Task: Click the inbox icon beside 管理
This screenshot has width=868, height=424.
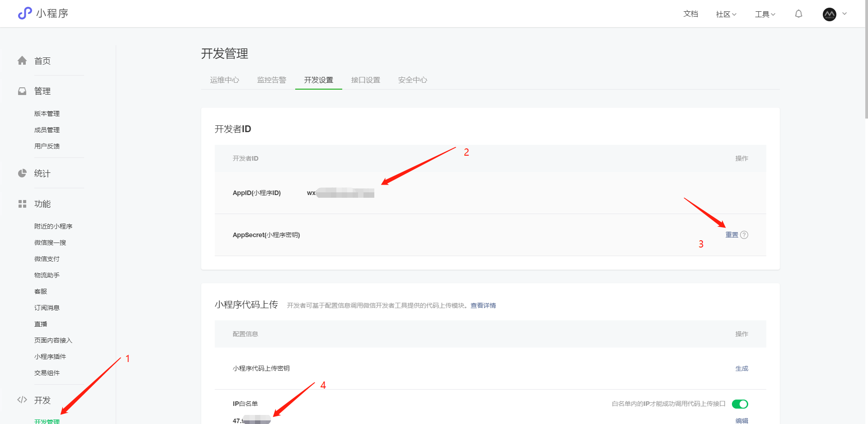Action: pos(22,91)
